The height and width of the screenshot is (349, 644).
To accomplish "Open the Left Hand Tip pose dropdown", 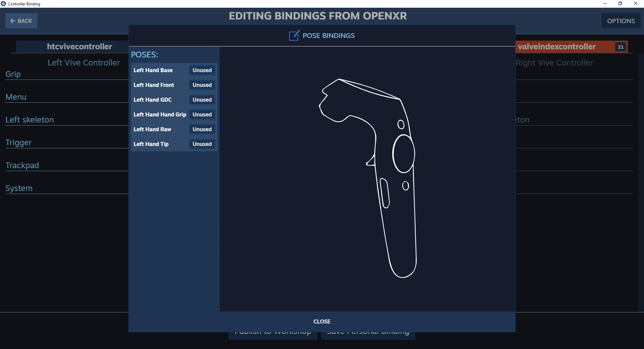I will [202, 144].
